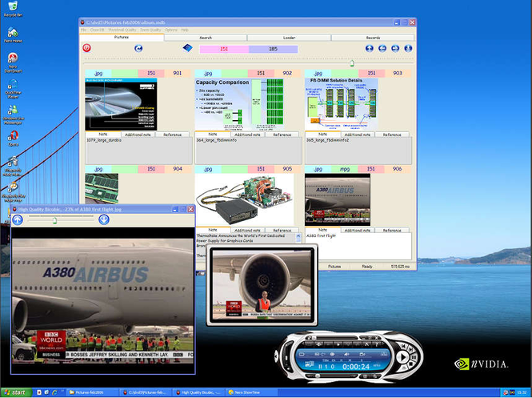This screenshot has height=398, width=532.
Task: Click the play button on Nero ShowTime
Action: [402, 357]
